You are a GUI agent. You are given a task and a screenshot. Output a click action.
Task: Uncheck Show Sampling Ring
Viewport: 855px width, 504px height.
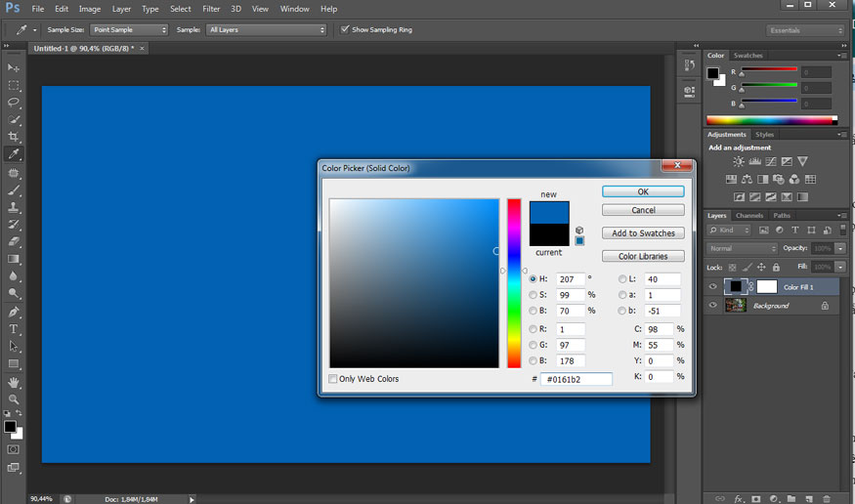(x=345, y=29)
